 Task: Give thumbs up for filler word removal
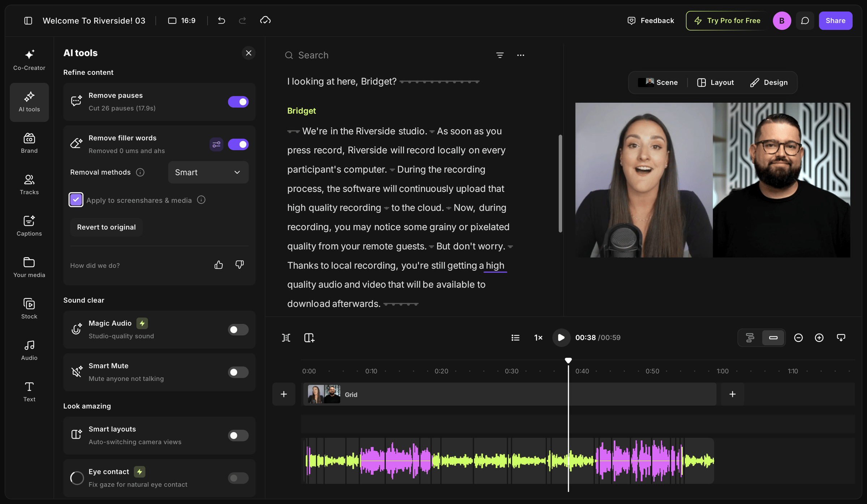click(219, 265)
